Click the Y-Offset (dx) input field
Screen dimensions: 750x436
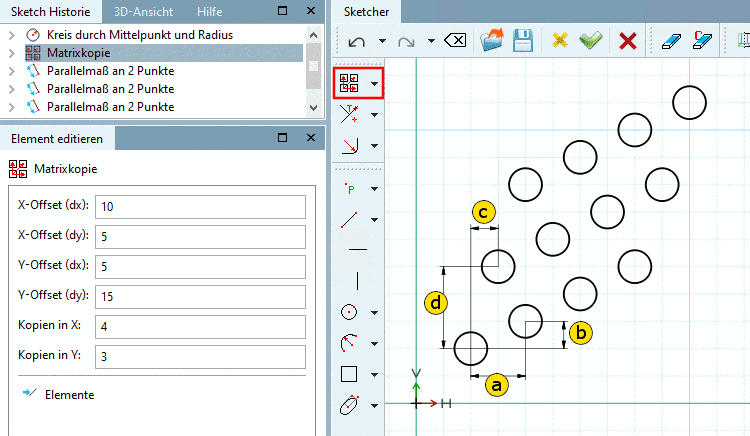[200, 267]
